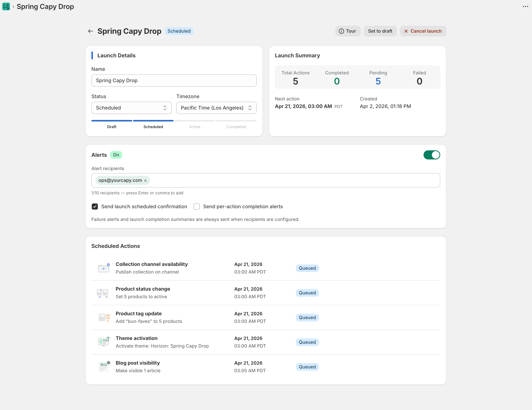Disable the Alerts toggle switch

[432, 155]
